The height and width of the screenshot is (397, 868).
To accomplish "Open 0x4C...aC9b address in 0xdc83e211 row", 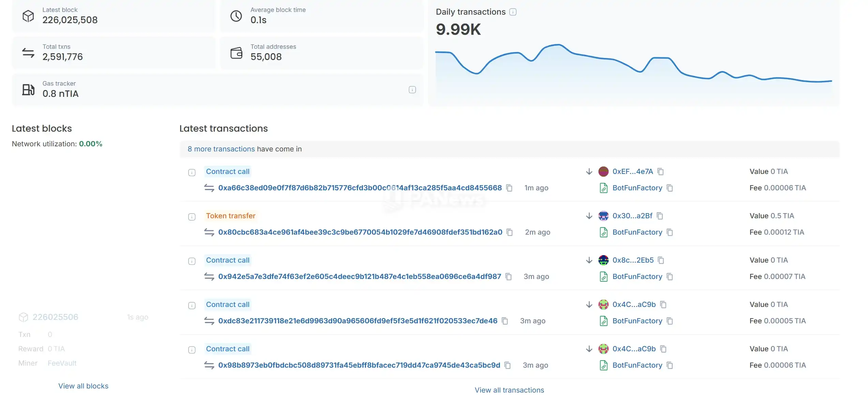I will point(634,305).
